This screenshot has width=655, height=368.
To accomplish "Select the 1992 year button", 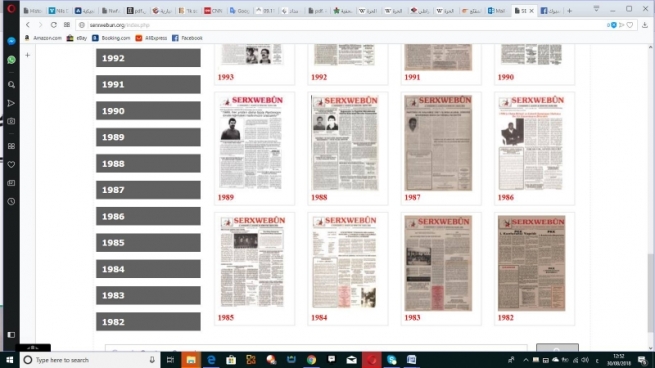I will point(148,58).
